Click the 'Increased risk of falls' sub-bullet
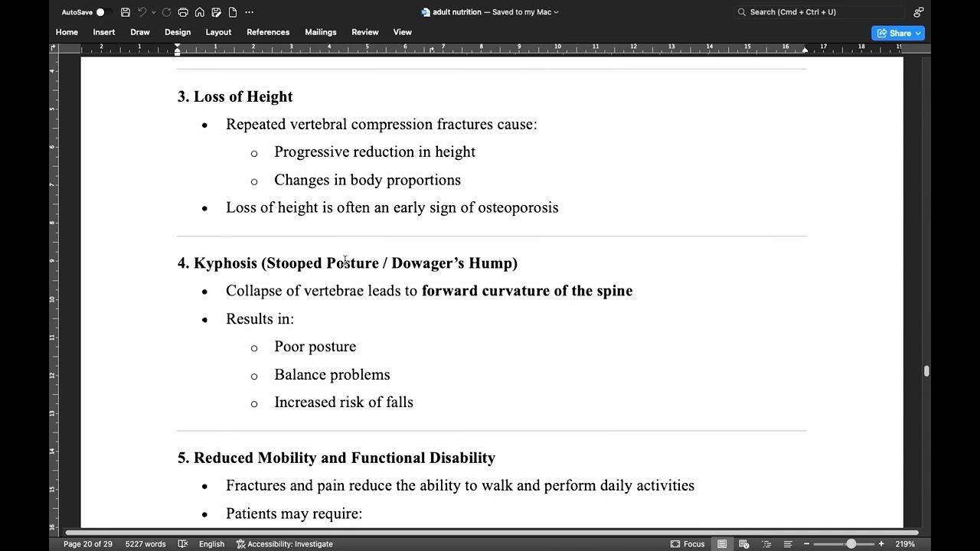Screen dimensions: 980x551 coord(344,402)
